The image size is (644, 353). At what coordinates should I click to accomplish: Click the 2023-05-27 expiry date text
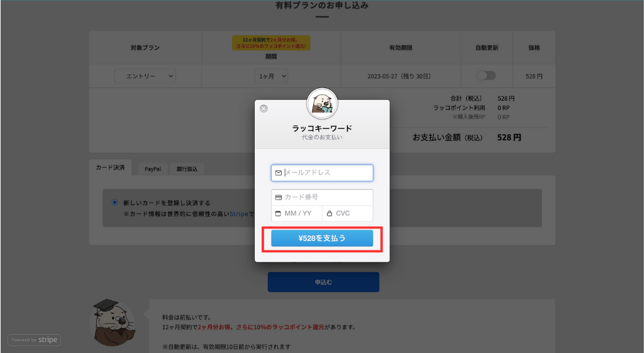399,76
